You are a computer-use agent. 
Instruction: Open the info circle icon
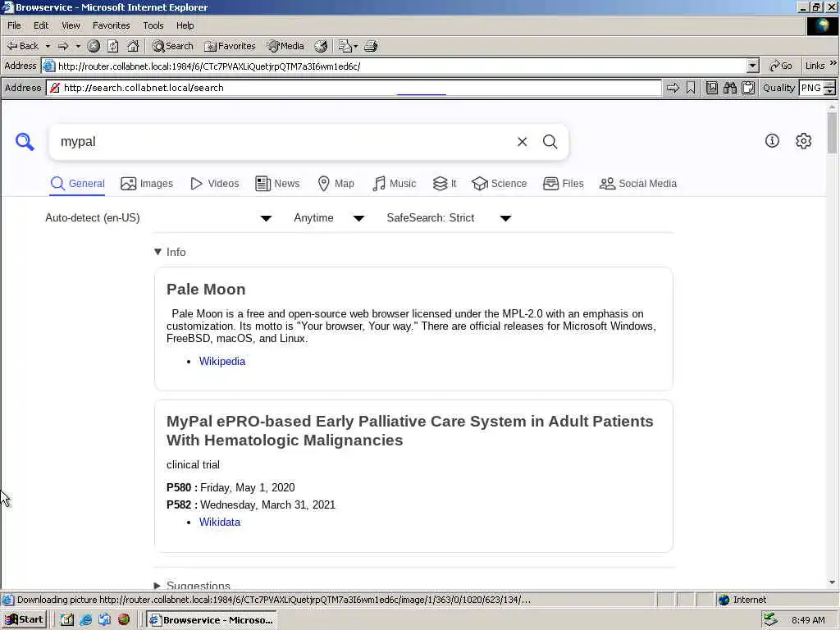point(772,141)
